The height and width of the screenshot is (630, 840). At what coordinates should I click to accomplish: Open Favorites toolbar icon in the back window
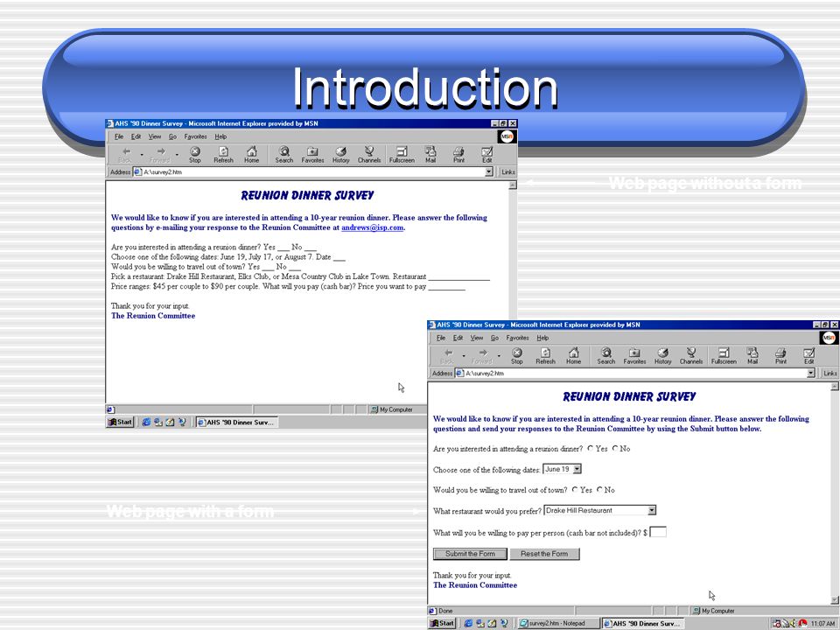point(312,155)
